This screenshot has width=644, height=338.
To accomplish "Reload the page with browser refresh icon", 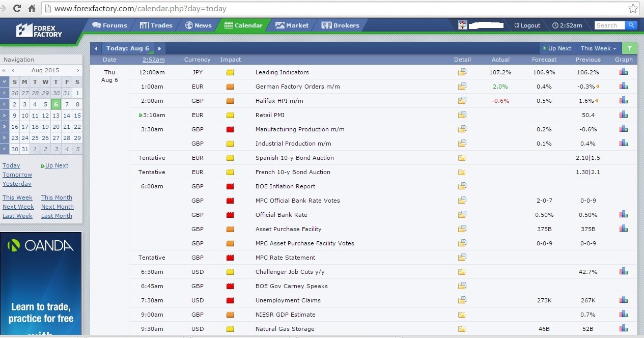I will 17,9.
